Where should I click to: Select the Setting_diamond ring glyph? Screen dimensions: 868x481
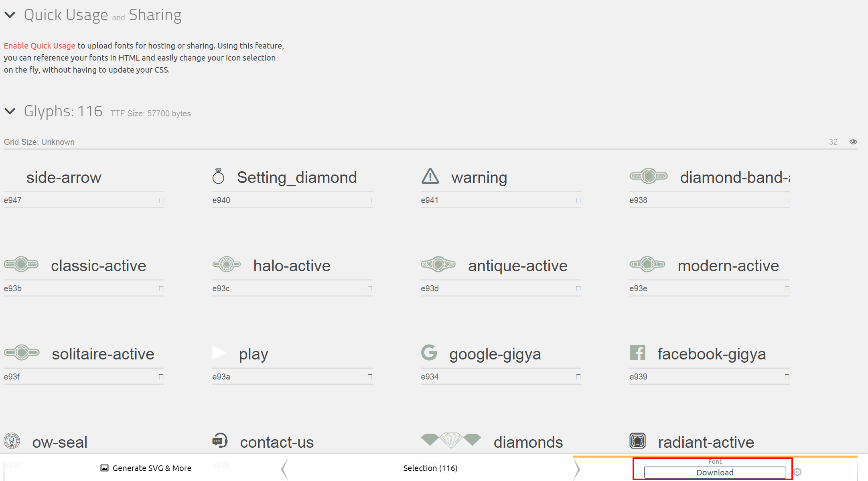click(x=219, y=177)
